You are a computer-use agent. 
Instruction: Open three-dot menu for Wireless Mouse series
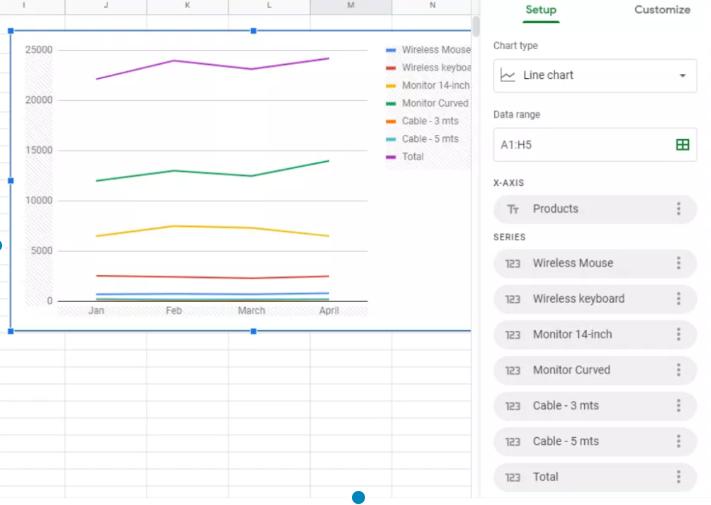pos(678,263)
